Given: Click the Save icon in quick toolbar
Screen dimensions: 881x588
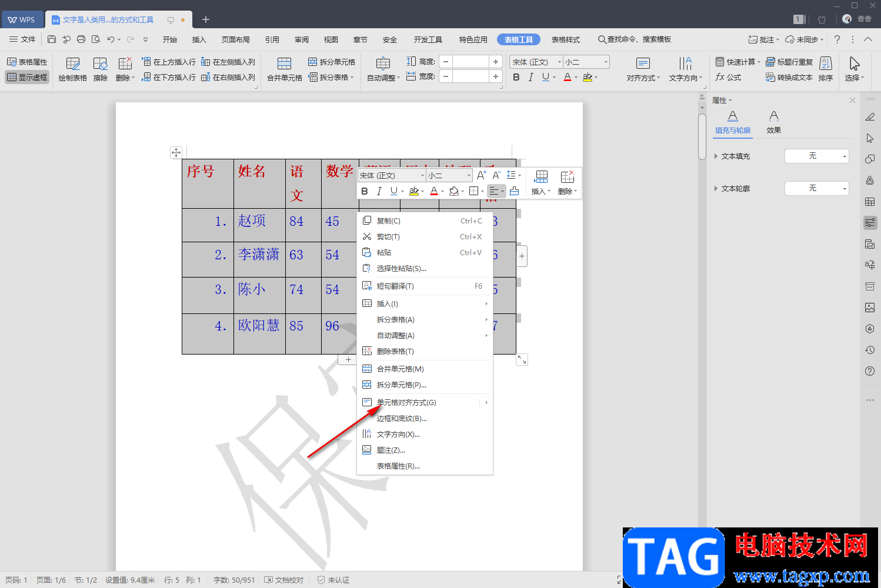Looking at the screenshot, I should (52, 39).
